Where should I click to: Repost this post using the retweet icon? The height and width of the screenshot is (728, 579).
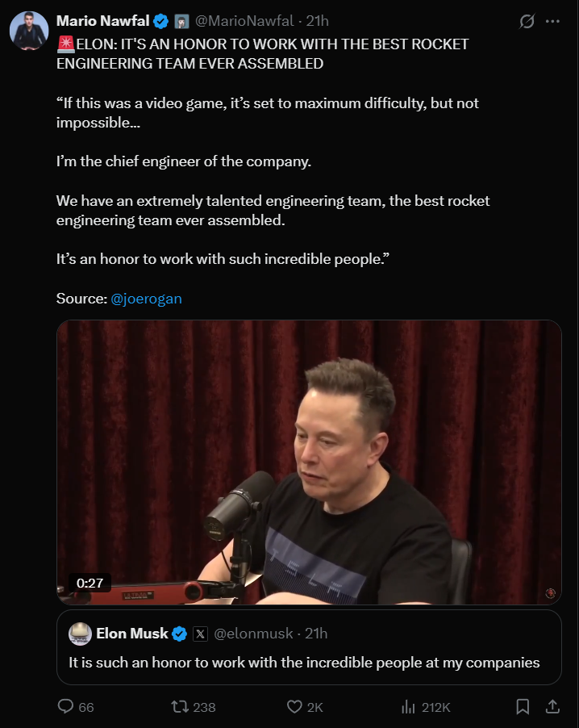point(181,706)
